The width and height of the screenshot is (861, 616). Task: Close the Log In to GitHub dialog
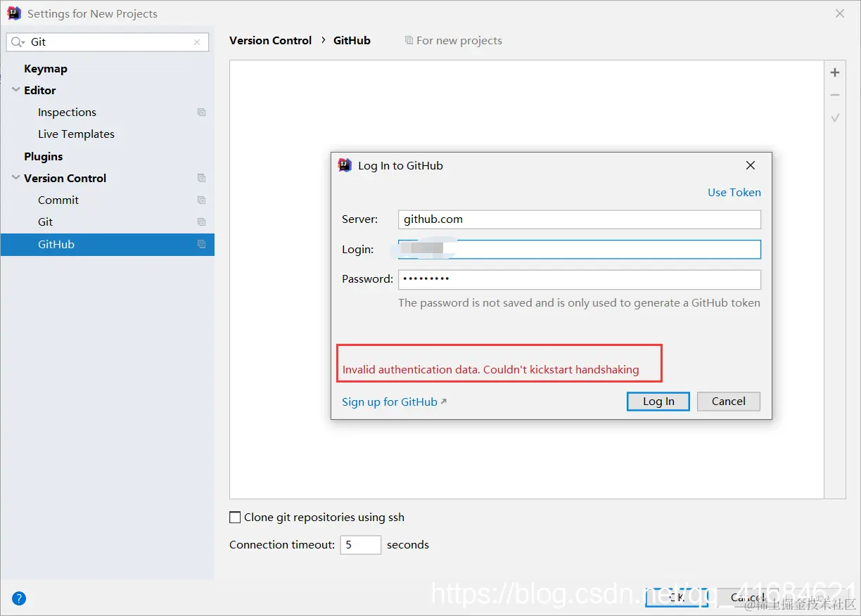point(751,166)
